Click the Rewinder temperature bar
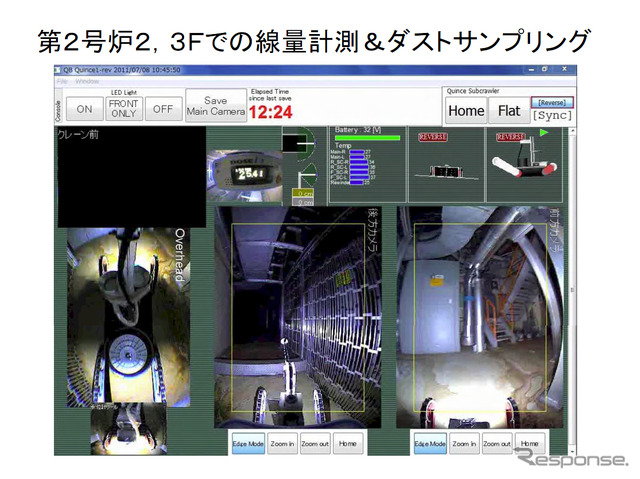The image size is (640, 479). coord(357,182)
